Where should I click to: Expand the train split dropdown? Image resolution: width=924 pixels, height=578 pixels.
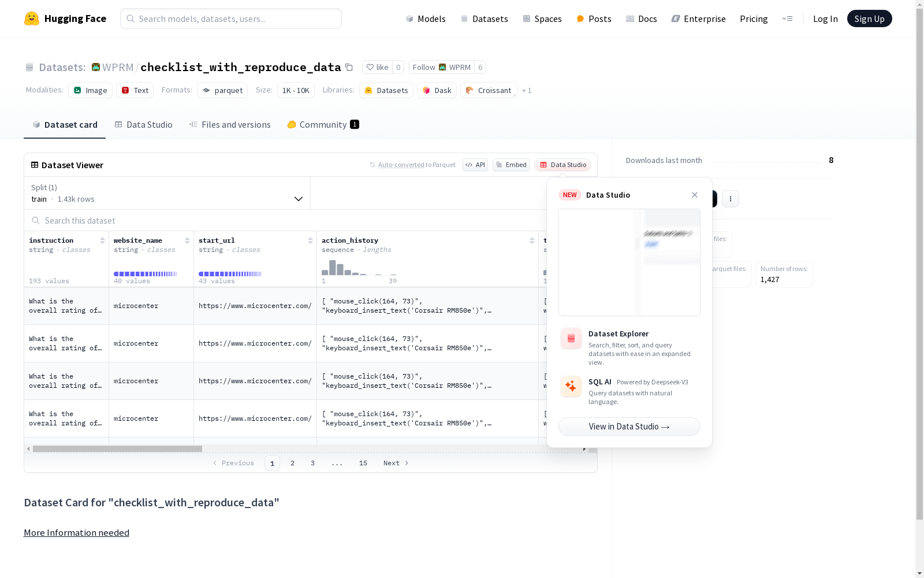click(167, 193)
